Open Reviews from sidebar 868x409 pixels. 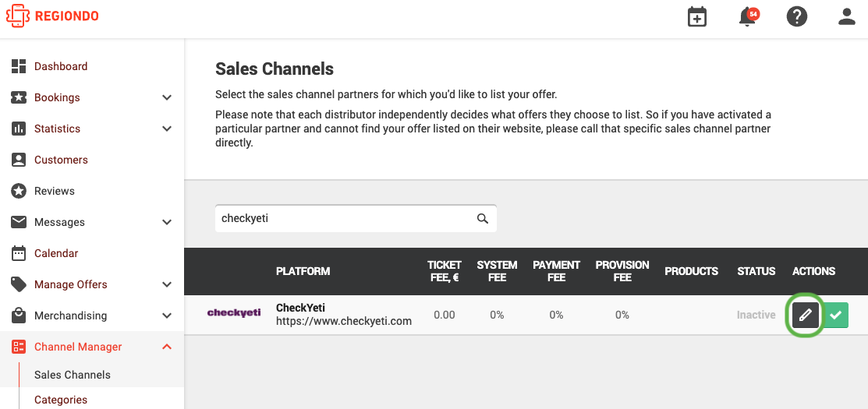(x=55, y=191)
